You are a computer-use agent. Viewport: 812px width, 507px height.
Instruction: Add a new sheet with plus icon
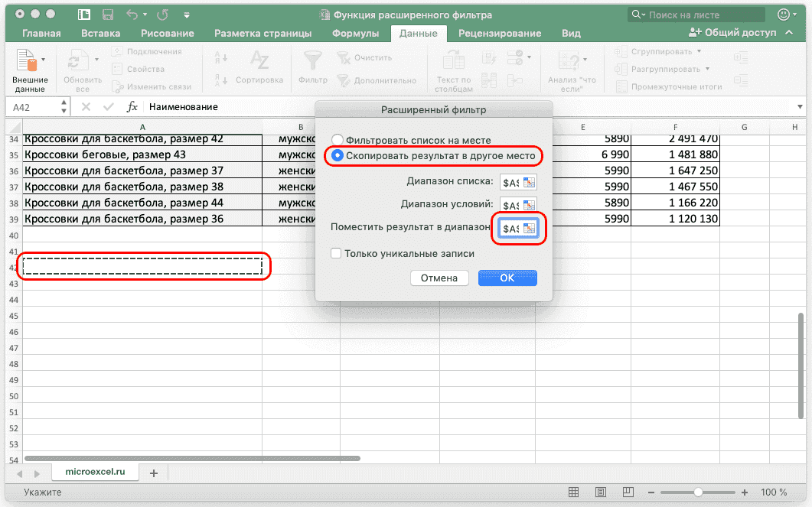(x=153, y=473)
